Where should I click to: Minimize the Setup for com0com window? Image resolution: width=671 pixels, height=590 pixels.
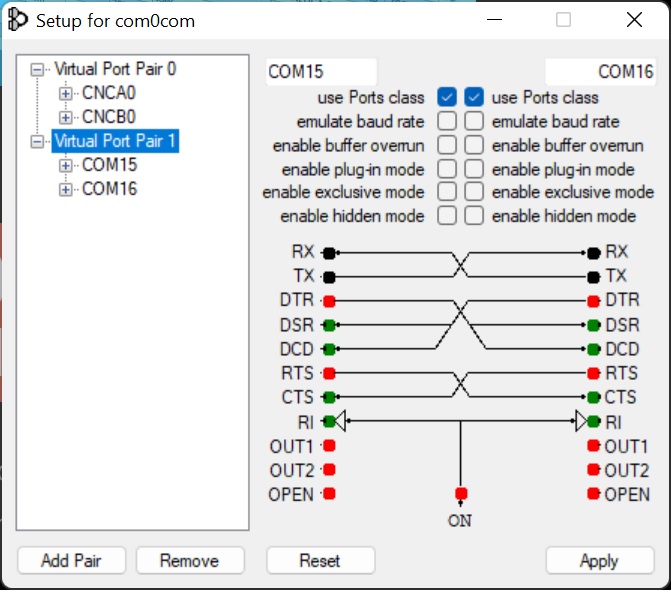pos(494,20)
